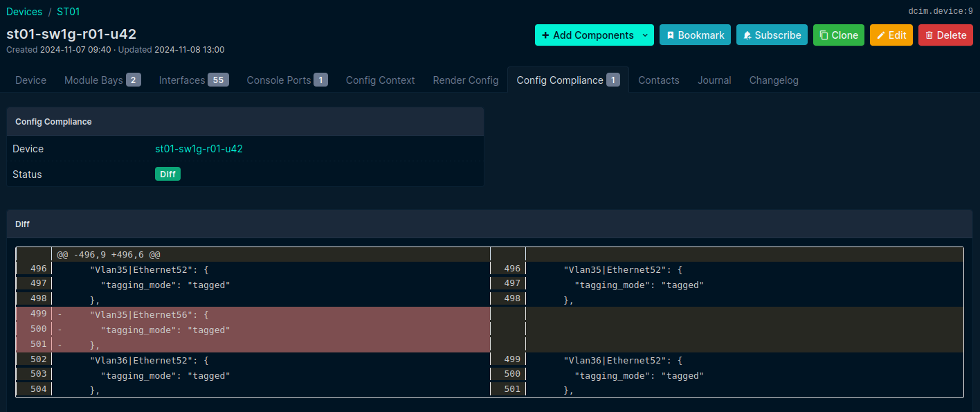Go to ST01 breadcrumb link

pos(69,12)
